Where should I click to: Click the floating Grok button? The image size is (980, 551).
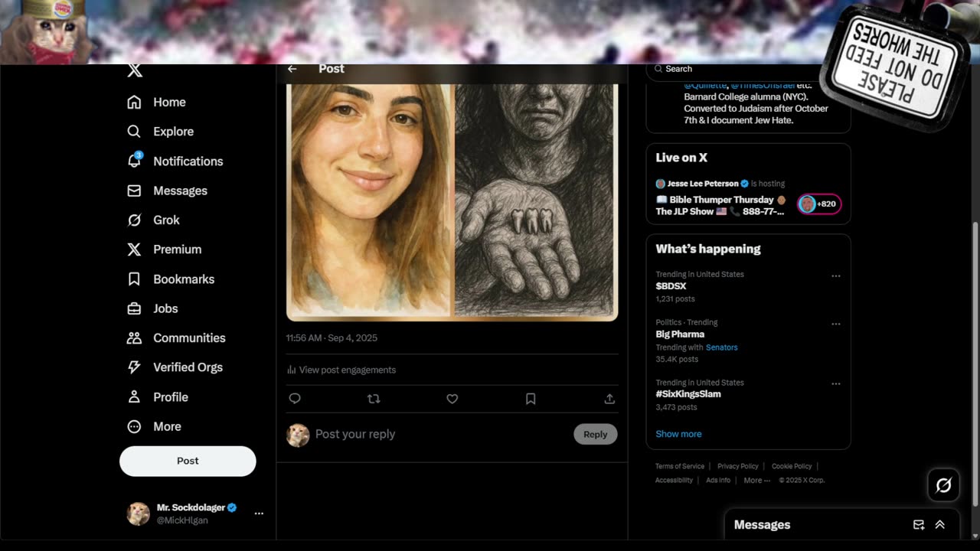tap(943, 485)
